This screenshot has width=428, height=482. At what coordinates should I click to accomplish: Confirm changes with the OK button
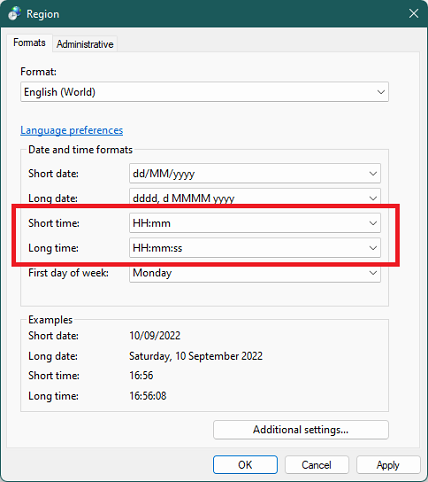point(245,465)
